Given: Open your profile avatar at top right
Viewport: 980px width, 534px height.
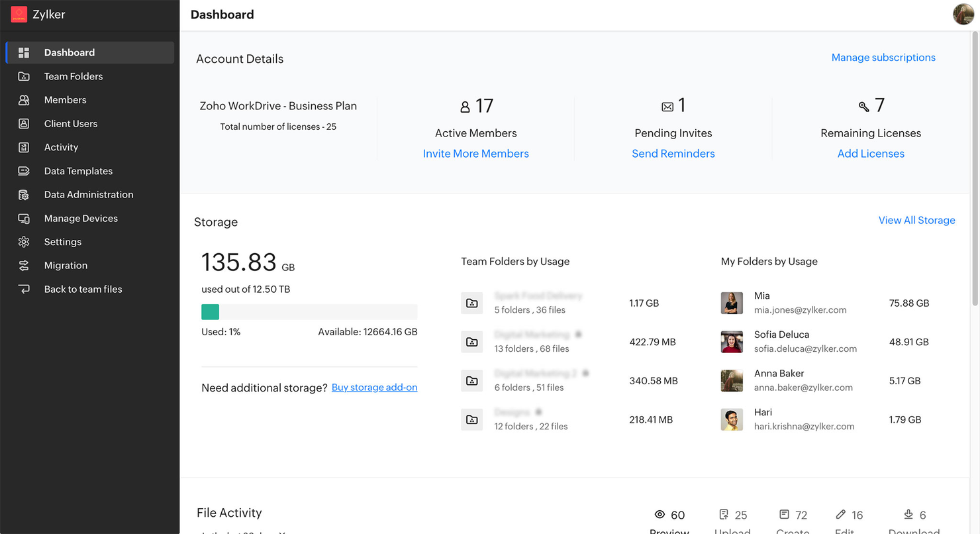Looking at the screenshot, I should 963,14.
